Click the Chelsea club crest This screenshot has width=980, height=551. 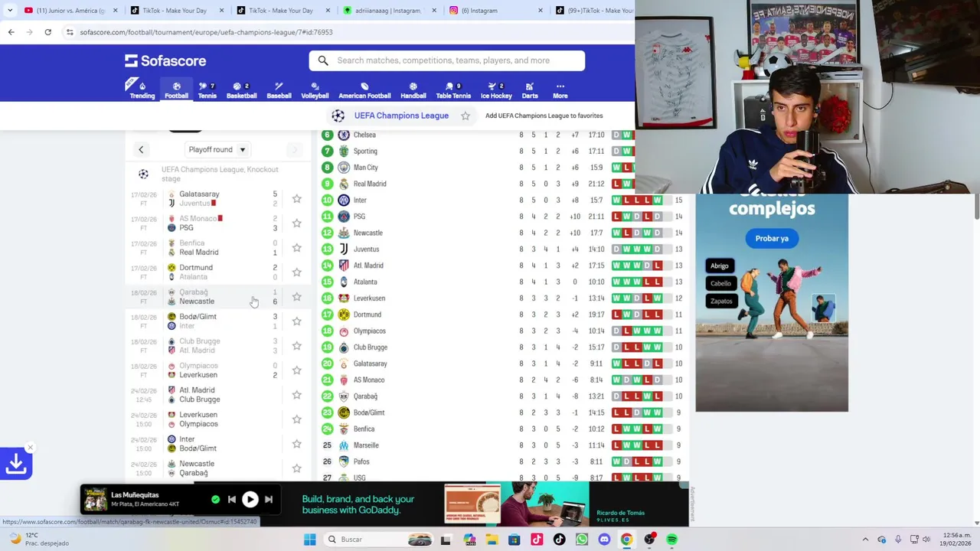click(344, 135)
